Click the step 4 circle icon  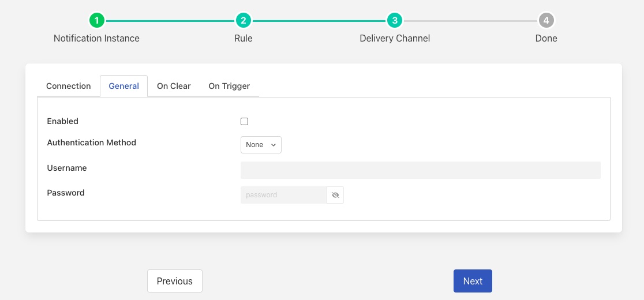[x=546, y=21]
